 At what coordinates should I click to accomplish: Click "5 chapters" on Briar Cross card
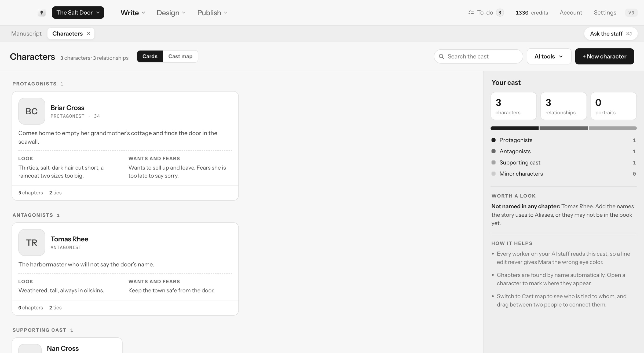coord(31,193)
